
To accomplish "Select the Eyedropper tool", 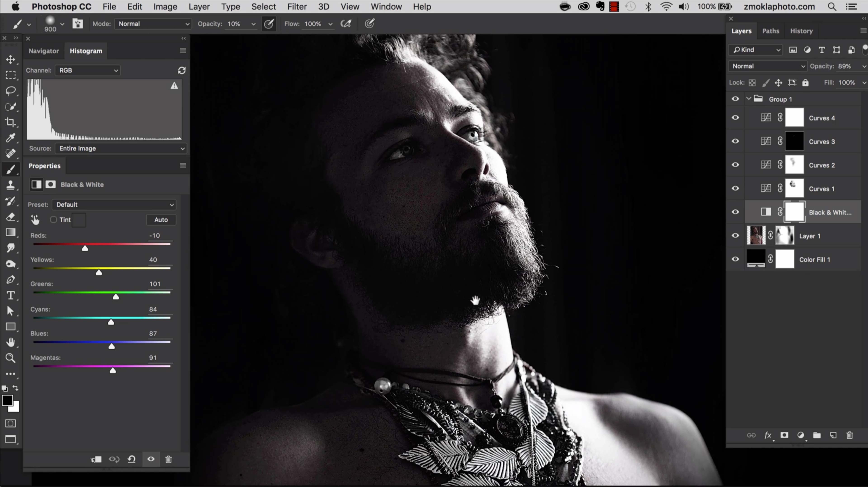I will pyautogui.click(x=10, y=138).
